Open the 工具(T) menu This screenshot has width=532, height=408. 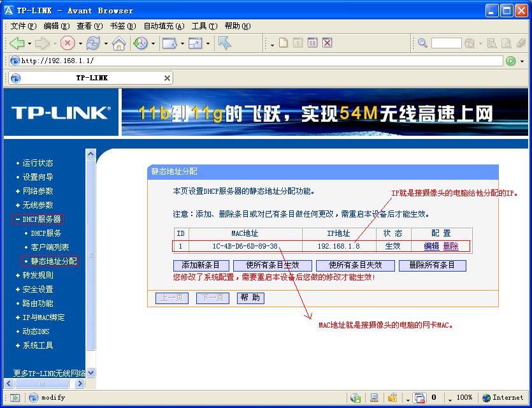pos(205,26)
